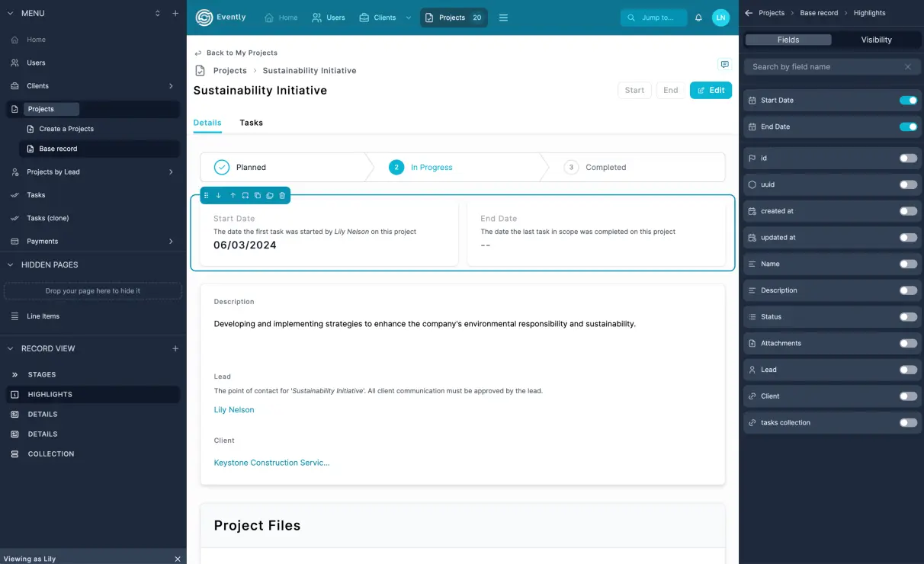Click the Edit button

click(x=711, y=90)
